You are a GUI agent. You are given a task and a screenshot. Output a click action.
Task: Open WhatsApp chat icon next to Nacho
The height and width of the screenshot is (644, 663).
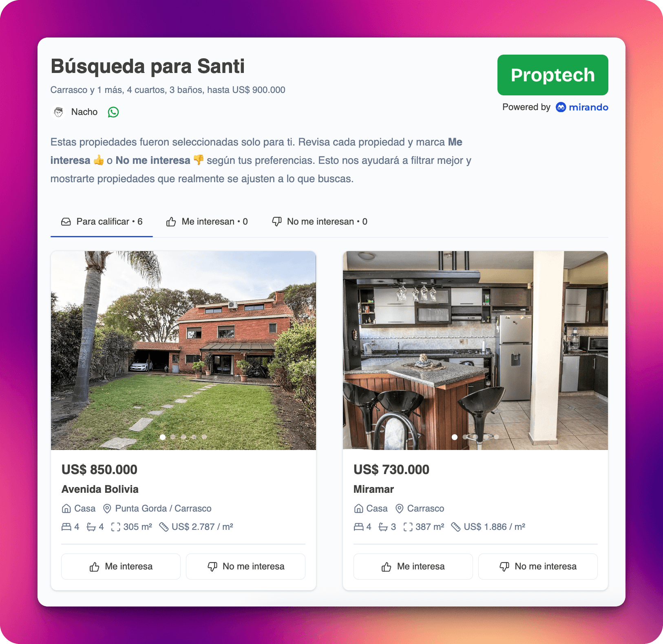point(113,112)
